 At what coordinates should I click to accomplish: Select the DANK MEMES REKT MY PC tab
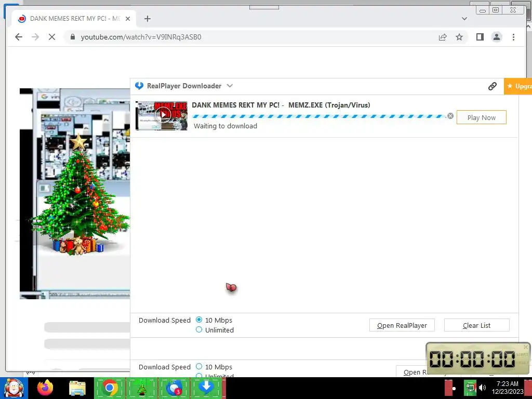pyautogui.click(x=74, y=19)
